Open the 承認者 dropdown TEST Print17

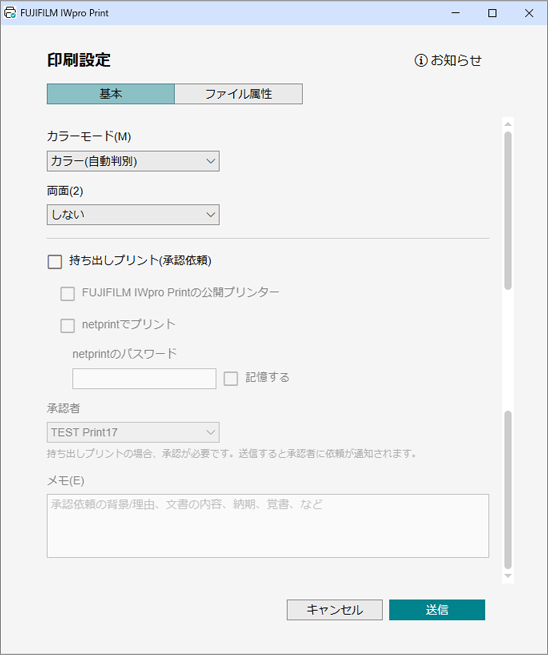coord(133,432)
